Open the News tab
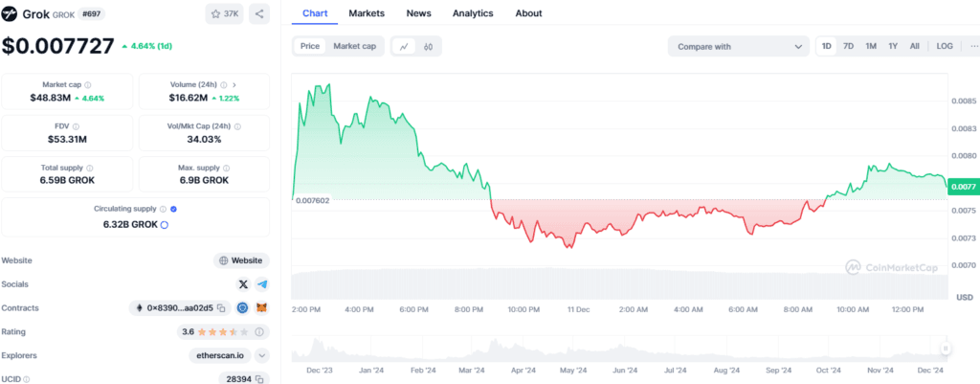 point(418,13)
